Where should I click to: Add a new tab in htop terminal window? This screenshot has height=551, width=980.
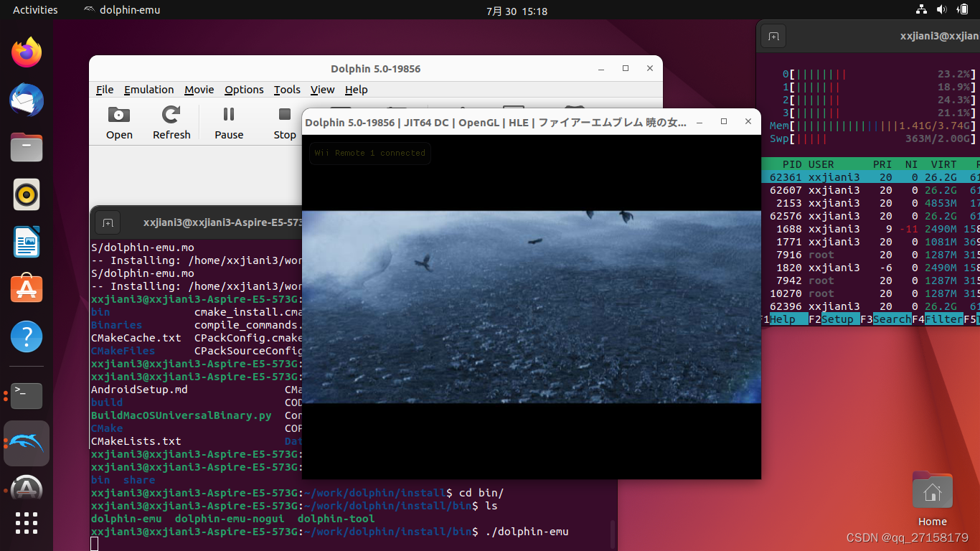click(x=773, y=36)
